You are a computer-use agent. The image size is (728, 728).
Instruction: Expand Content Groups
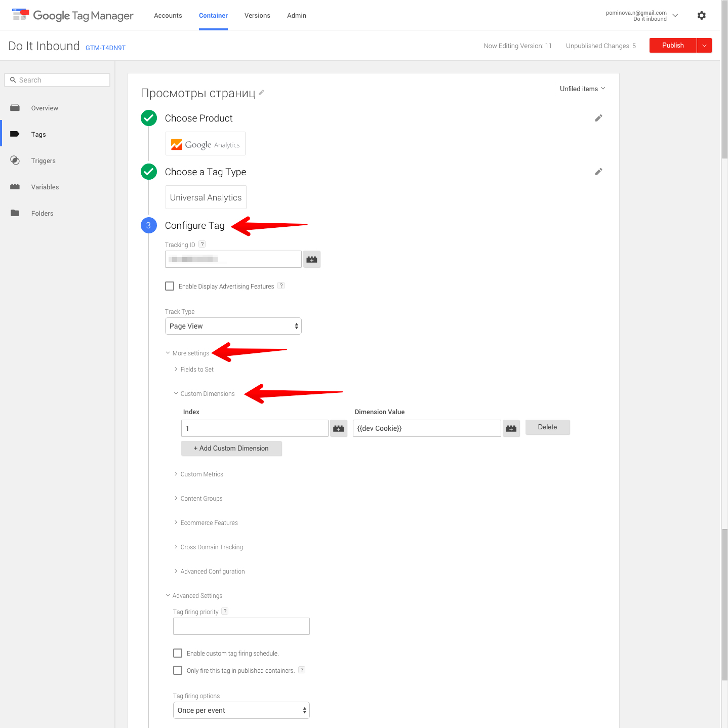tap(198, 499)
